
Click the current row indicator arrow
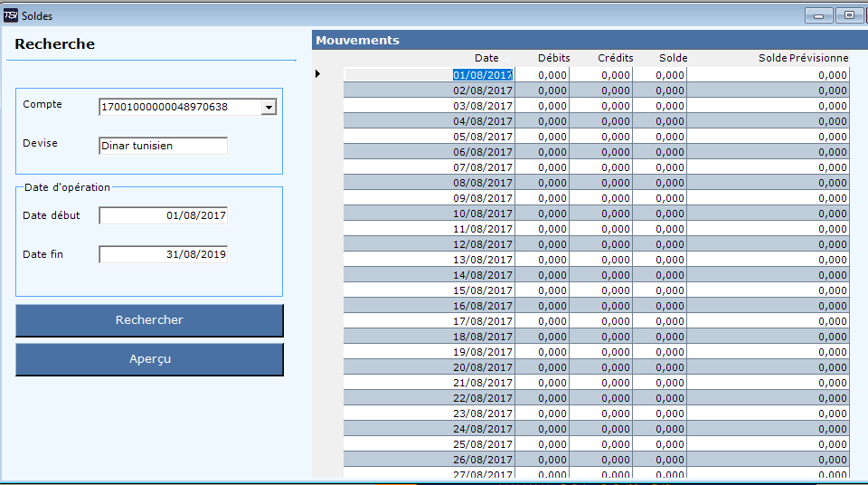[x=317, y=73]
